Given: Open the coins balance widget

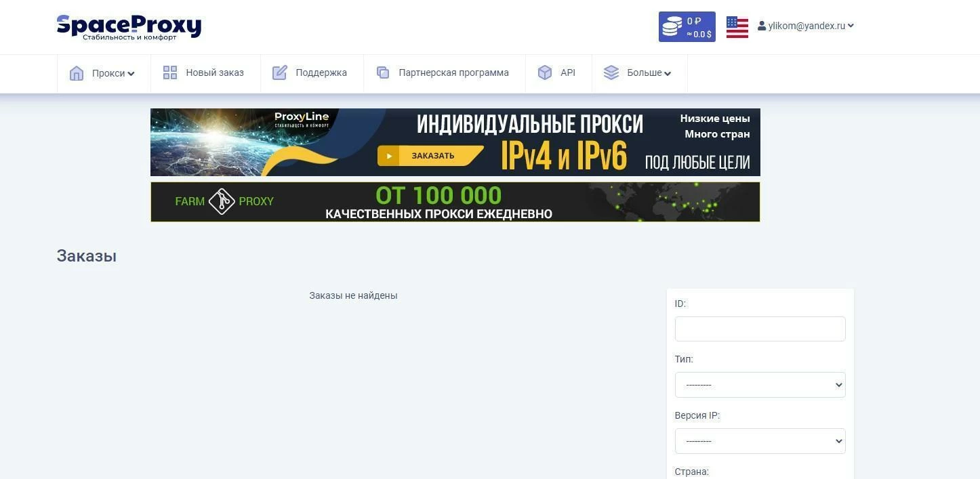Looking at the screenshot, I should [687, 27].
